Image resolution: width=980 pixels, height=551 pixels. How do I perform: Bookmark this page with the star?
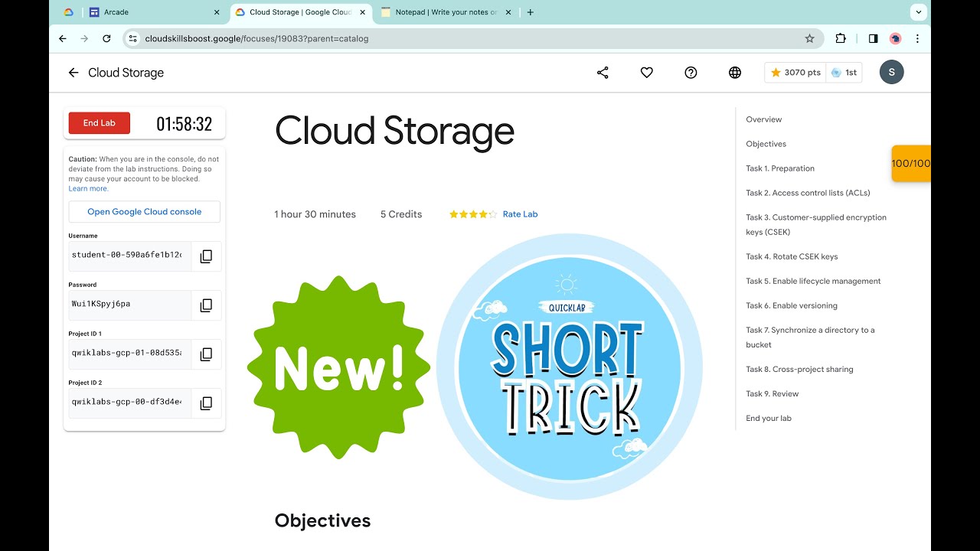coord(809,38)
